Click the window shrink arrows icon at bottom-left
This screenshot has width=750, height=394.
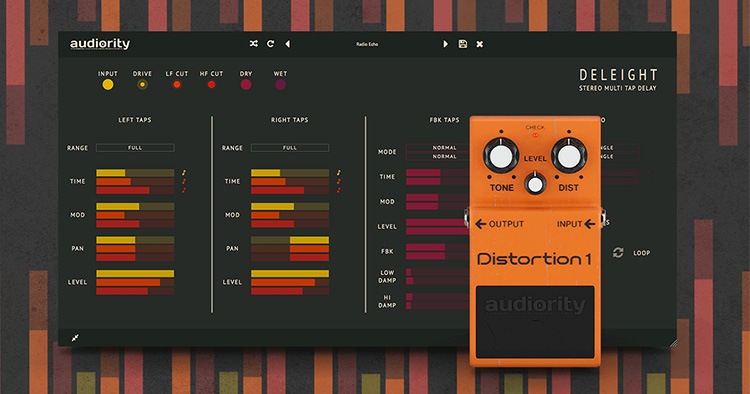point(75,338)
